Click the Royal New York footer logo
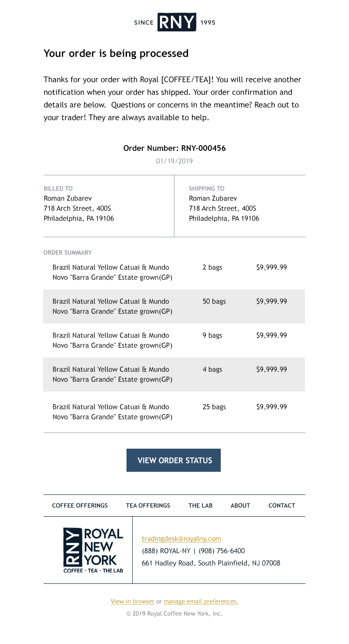349x644 pixels. 93,550
